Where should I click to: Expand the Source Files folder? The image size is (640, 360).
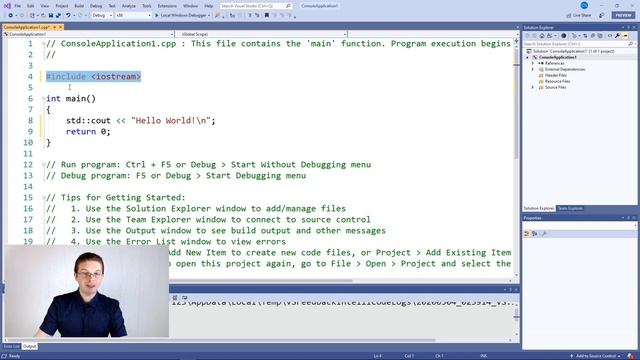[533, 87]
